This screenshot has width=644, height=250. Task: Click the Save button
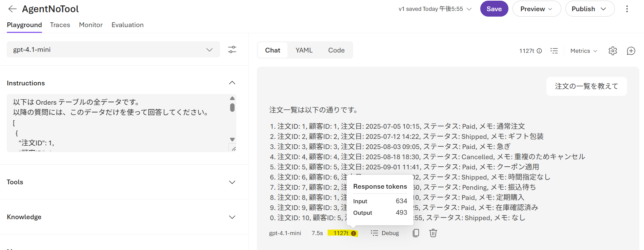click(x=494, y=9)
